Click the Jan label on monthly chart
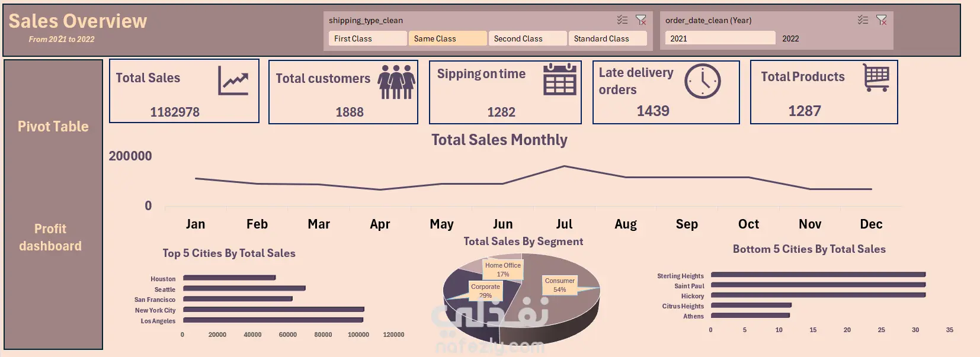980x357 pixels. [196, 224]
